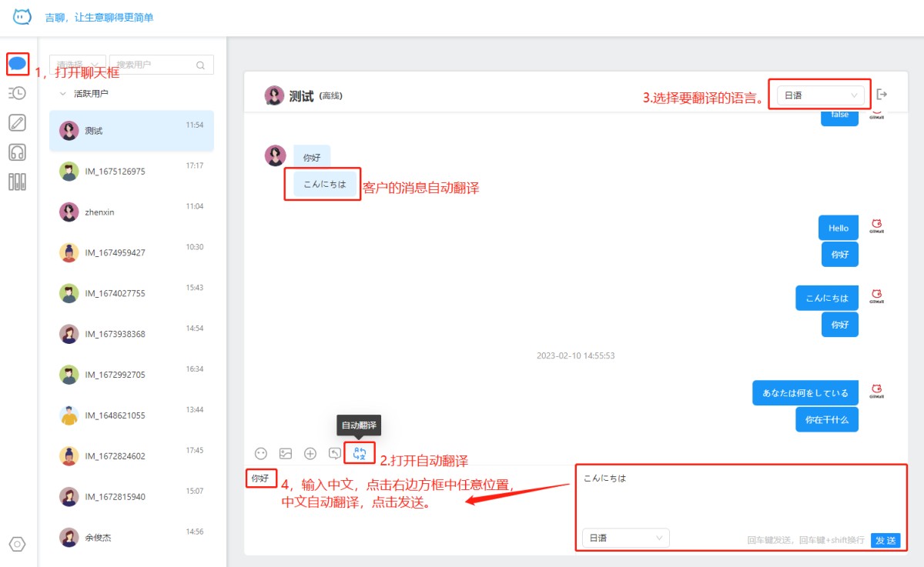Open the chat panel from the sidebar

18,63
